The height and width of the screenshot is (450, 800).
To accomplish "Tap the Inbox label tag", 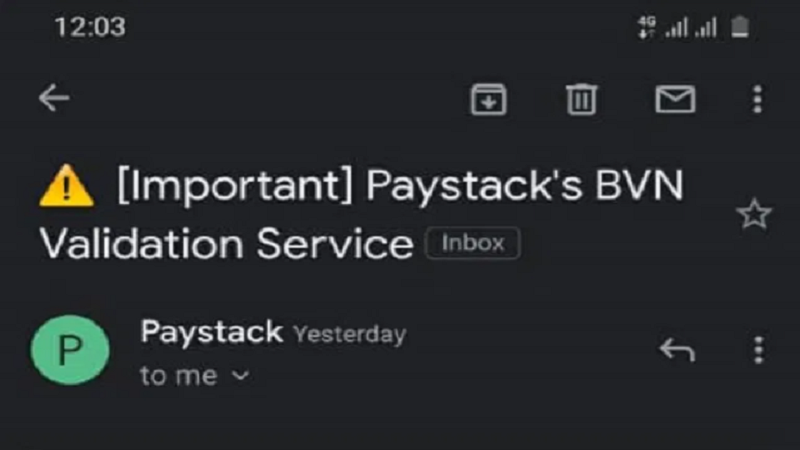I will [473, 243].
